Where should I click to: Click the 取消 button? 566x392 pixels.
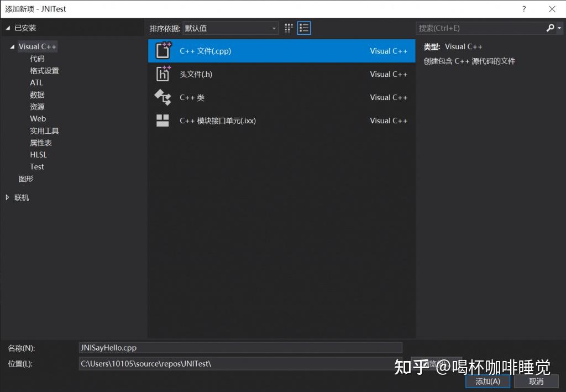click(536, 381)
